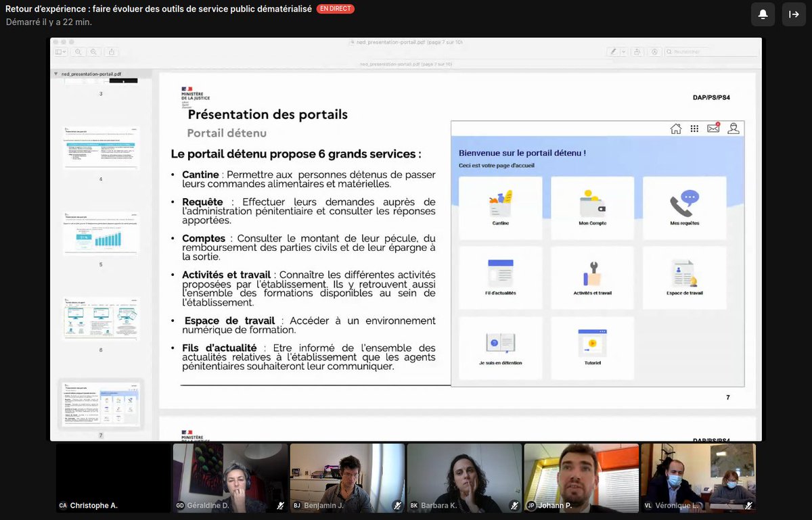The width and height of the screenshot is (812, 520).
Task: Click the Ministère de la Justice logo
Action: point(195,97)
